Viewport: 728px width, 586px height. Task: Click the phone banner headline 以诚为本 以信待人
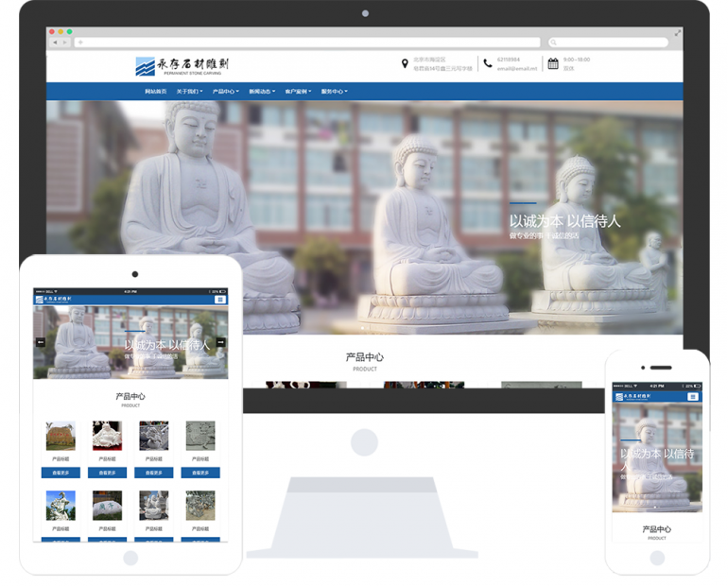click(657, 459)
